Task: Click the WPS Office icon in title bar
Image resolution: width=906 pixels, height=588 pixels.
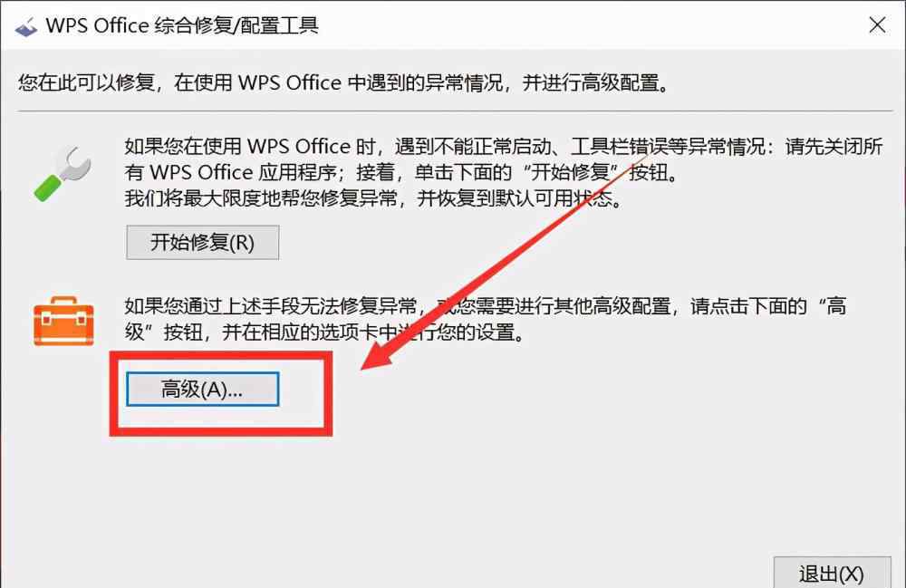Action: pos(26,26)
